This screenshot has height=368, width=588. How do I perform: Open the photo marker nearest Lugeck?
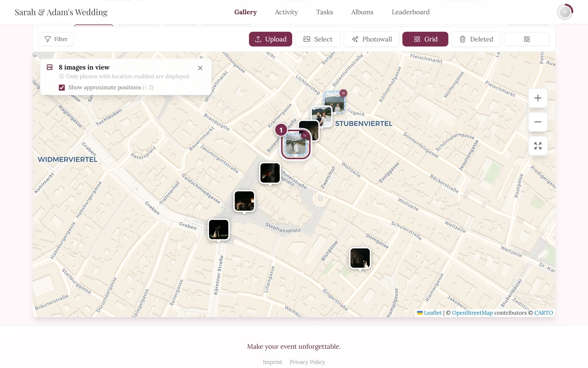coord(334,102)
